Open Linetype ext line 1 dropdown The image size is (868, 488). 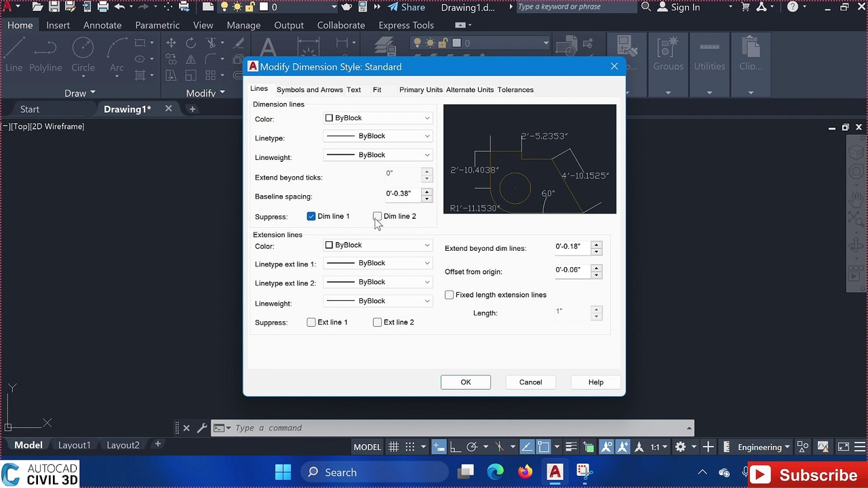(x=378, y=263)
